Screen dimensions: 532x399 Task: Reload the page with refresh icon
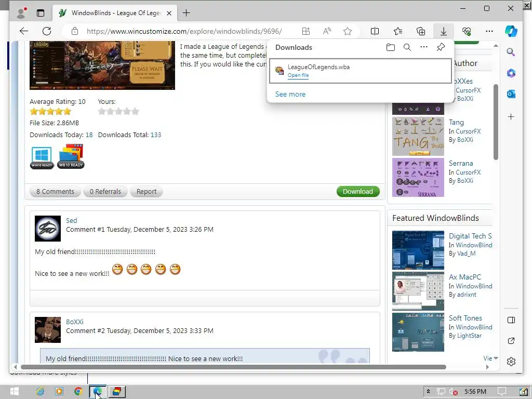[47, 31]
